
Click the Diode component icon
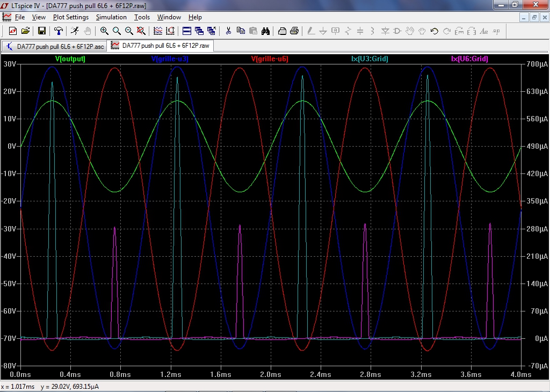385,31
